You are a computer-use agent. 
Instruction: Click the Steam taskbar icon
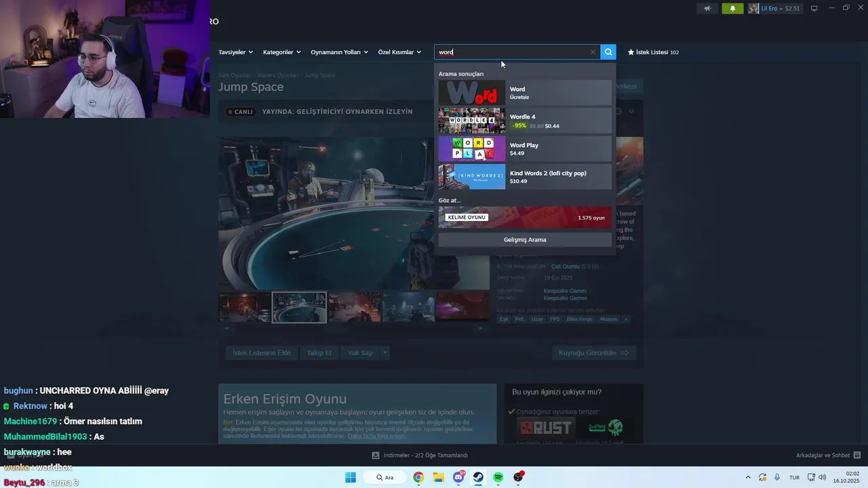478,477
